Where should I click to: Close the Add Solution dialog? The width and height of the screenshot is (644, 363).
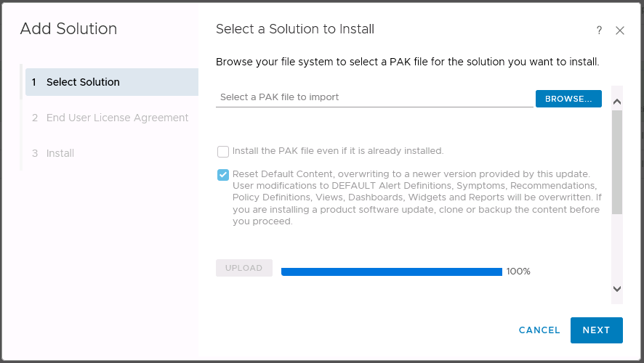[x=620, y=30]
